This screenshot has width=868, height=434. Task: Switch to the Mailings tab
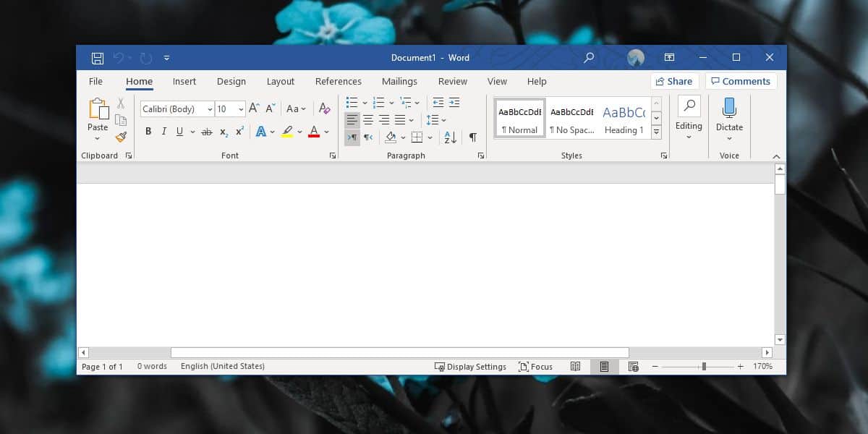(399, 81)
